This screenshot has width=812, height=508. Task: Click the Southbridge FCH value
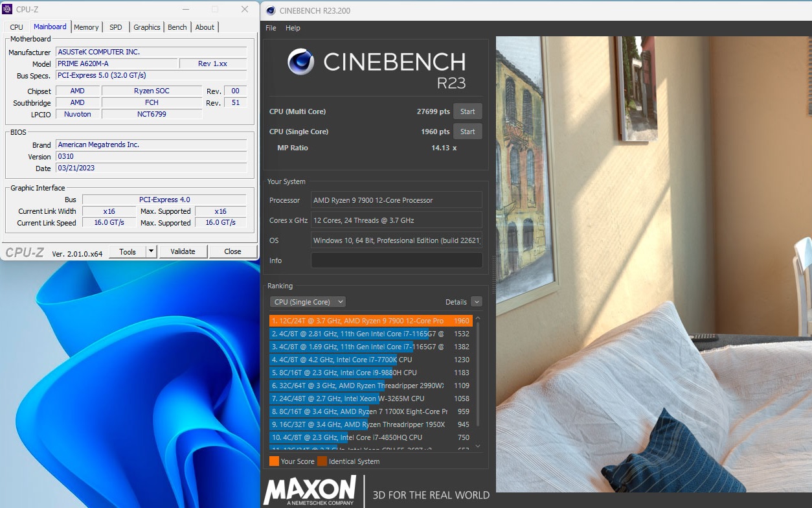click(152, 103)
